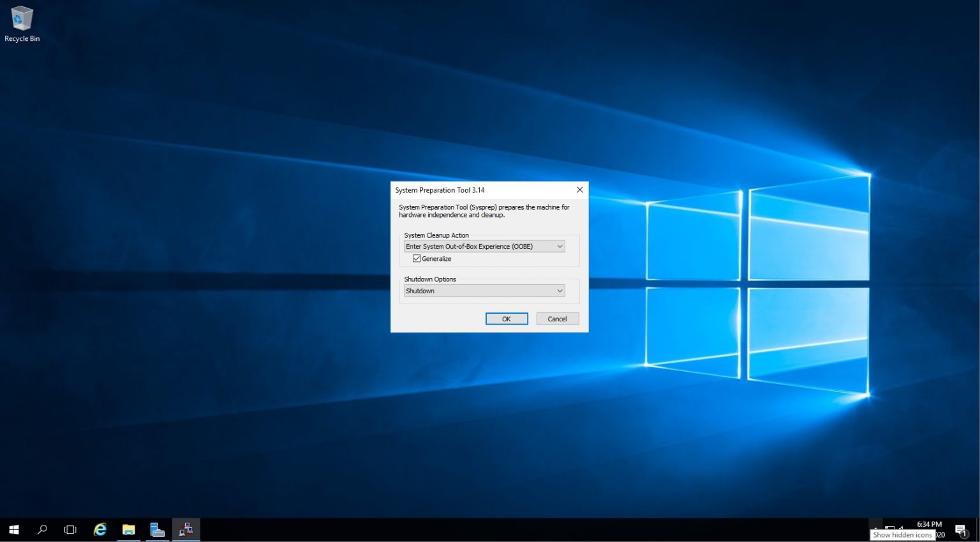Open the Start menu
980x542 pixels.
point(13,529)
